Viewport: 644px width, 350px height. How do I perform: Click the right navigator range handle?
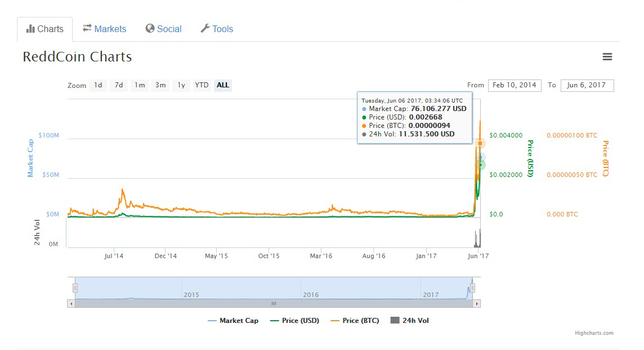pyautogui.click(x=472, y=288)
